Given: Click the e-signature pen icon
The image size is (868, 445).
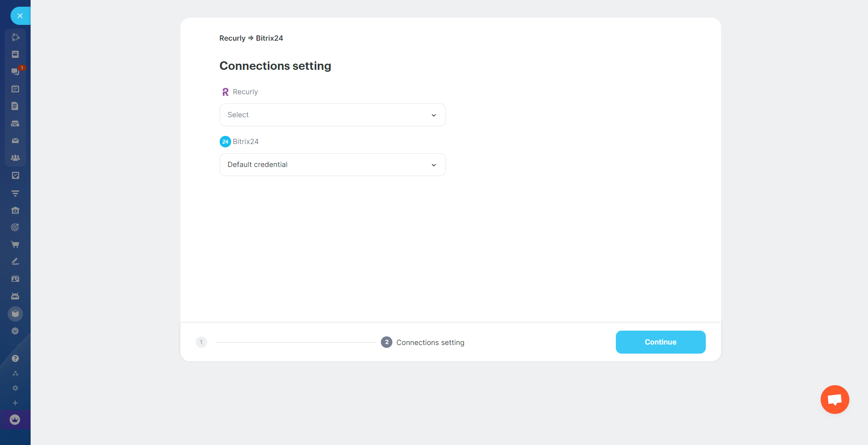Looking at the screenshot, I should click(x=15, y=262).
